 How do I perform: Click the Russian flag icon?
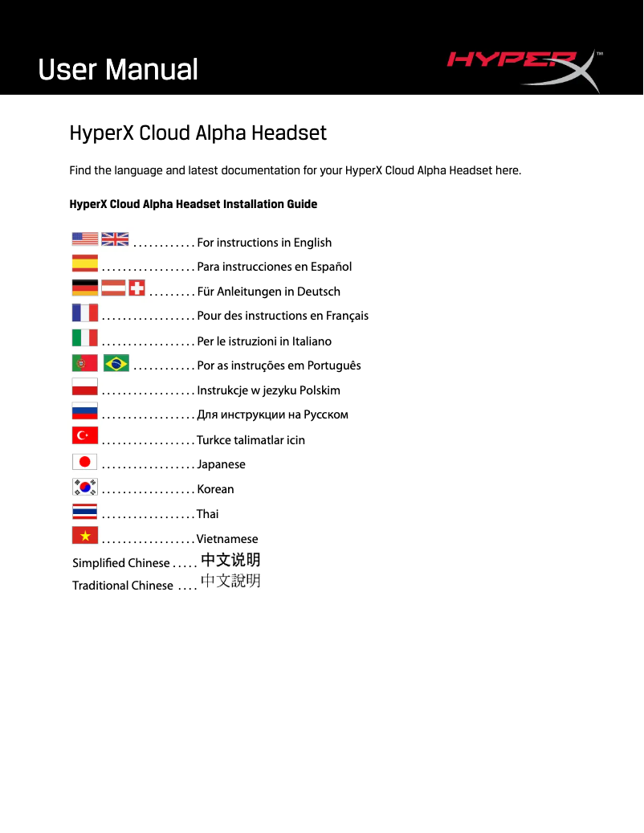point(84,410)
